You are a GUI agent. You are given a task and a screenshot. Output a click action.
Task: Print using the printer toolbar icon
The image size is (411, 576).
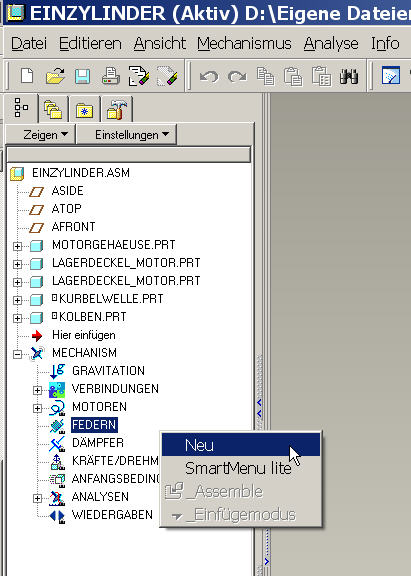111,76
